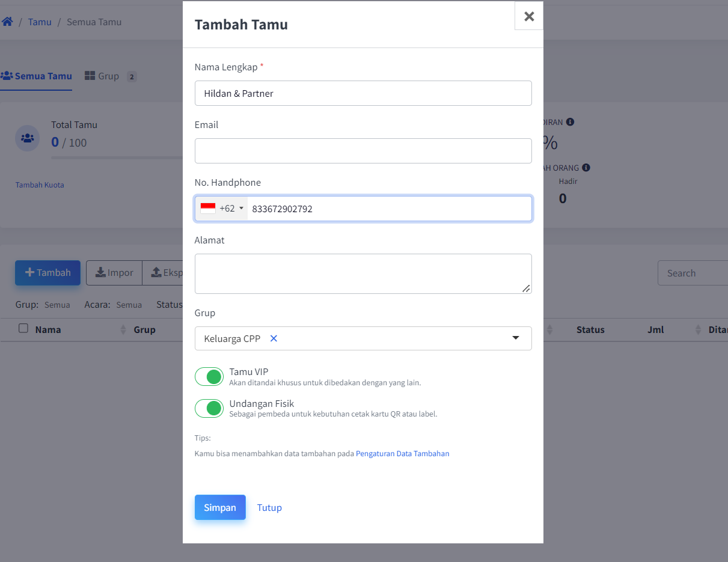Click into the Email input field
This screenshot has height=562, width=728.
pos(363,151)
